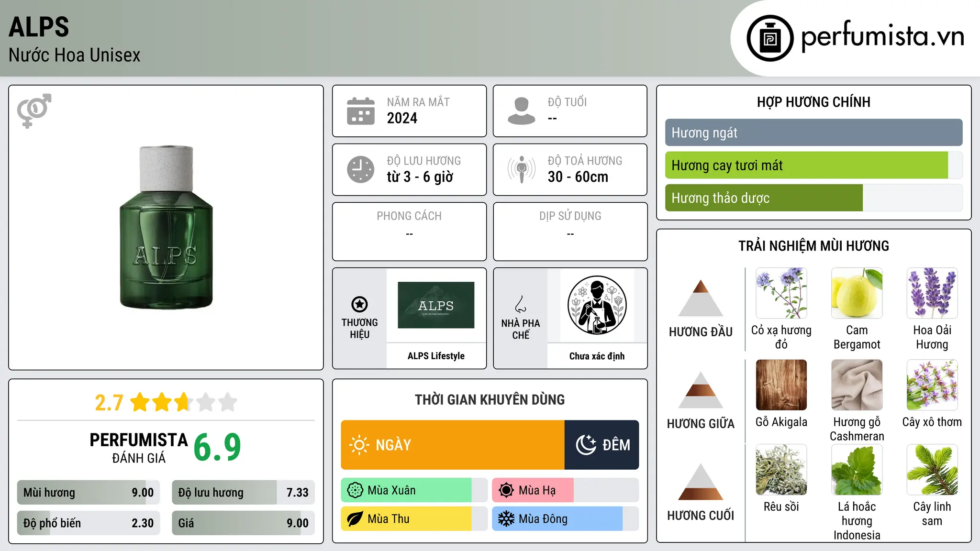Image resolution: width=980 pixels, height=551 pixels.
Task: Click the Giá 9.00 rating bar
Action: click(x=243, y=523)
